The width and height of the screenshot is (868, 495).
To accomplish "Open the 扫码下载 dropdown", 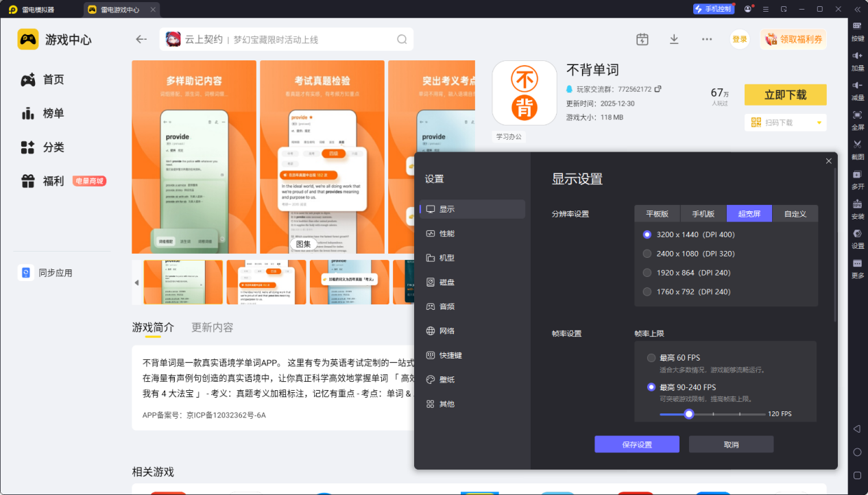I will pos(786,122).
